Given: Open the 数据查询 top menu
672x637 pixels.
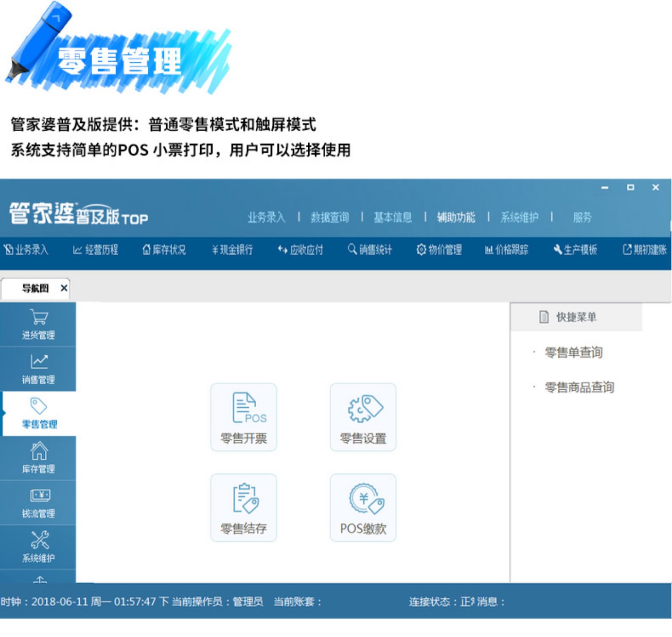Looking at the screenshot, I should [x=330, y=217].
